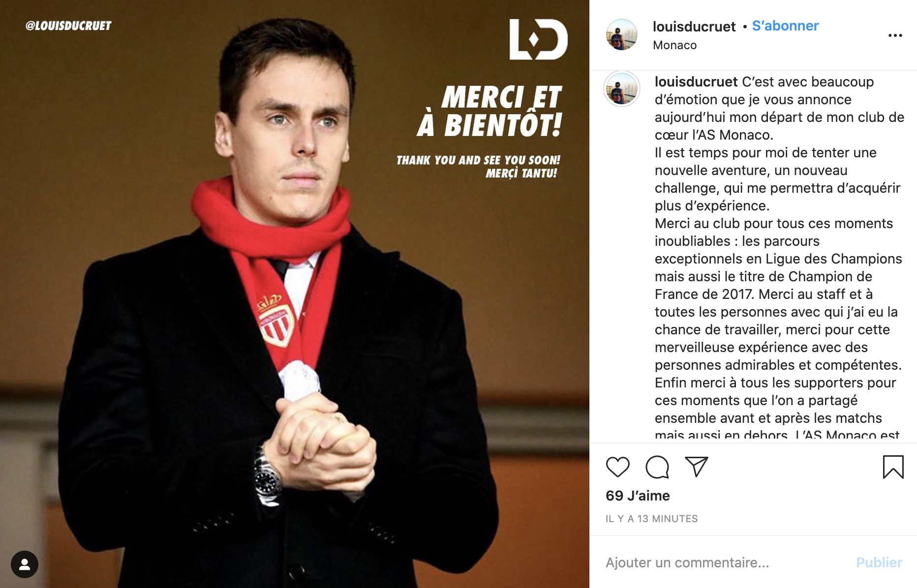
Task: Open the Monaco location link
Action: coord(674,45)
